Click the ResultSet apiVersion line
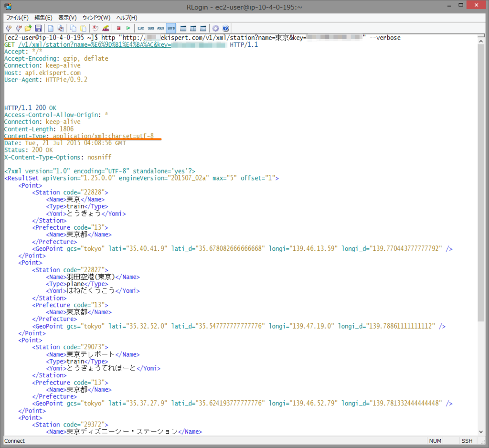The width and height of the screenshot is (489, 448). [141, 178]
